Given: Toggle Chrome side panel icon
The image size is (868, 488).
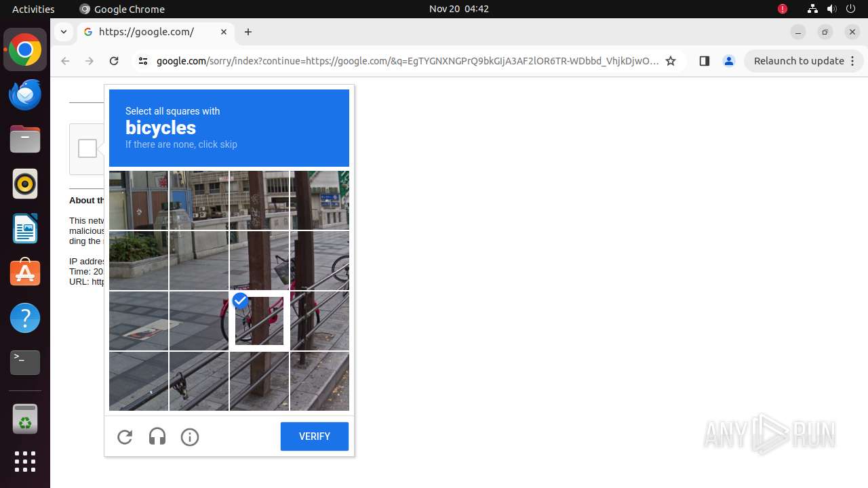Looking at the screenshot, I should [704, 61].
